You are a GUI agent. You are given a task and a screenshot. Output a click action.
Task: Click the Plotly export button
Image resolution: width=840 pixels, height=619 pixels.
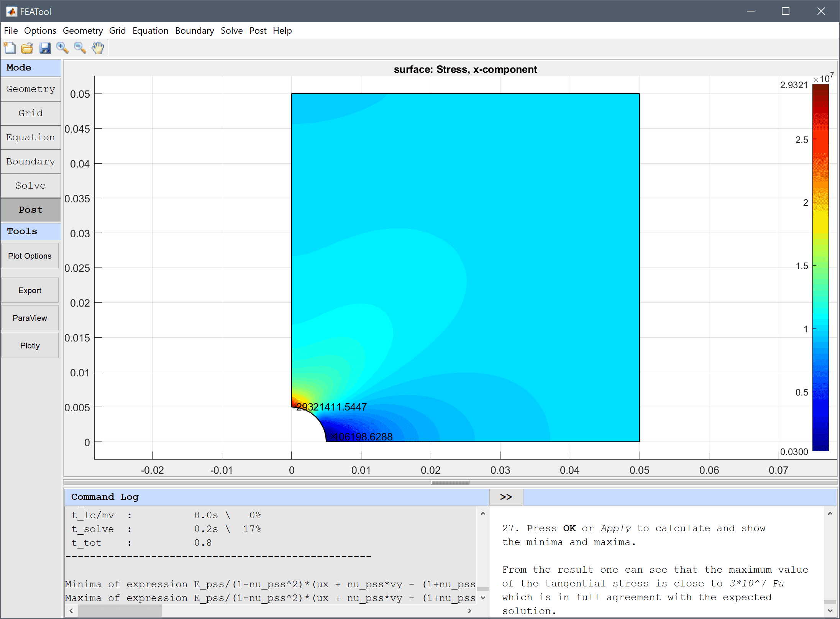pyautogui.click(x=30, y=345)
